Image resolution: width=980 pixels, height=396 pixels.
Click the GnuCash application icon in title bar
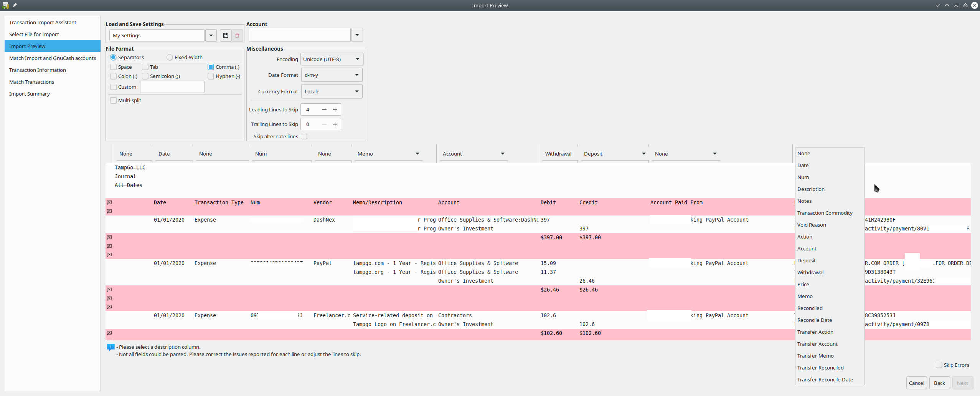[x=5, y=5]
